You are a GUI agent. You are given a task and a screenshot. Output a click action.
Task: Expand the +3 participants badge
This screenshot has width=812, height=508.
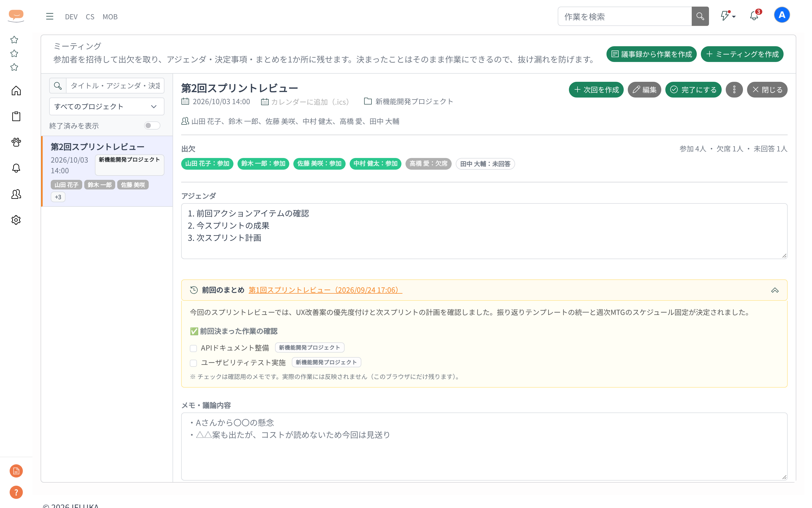point(58,197)
